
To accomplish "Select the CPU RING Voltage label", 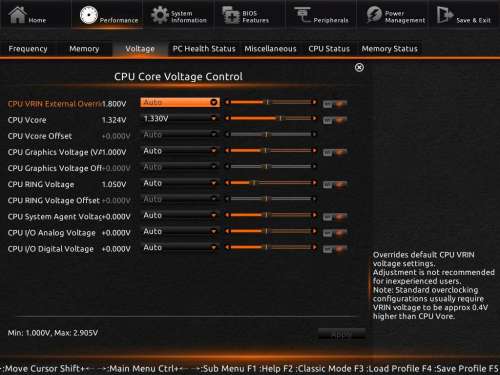I will click(x=41, y=184).
